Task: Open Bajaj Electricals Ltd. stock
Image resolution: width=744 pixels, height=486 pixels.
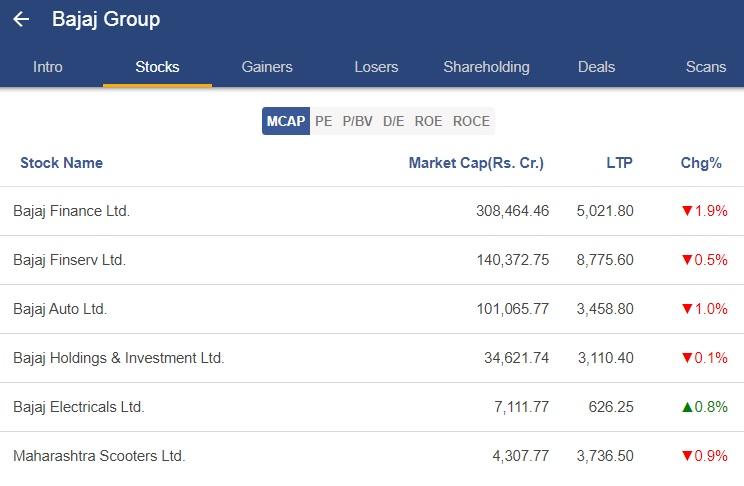Action: [372, 407]
